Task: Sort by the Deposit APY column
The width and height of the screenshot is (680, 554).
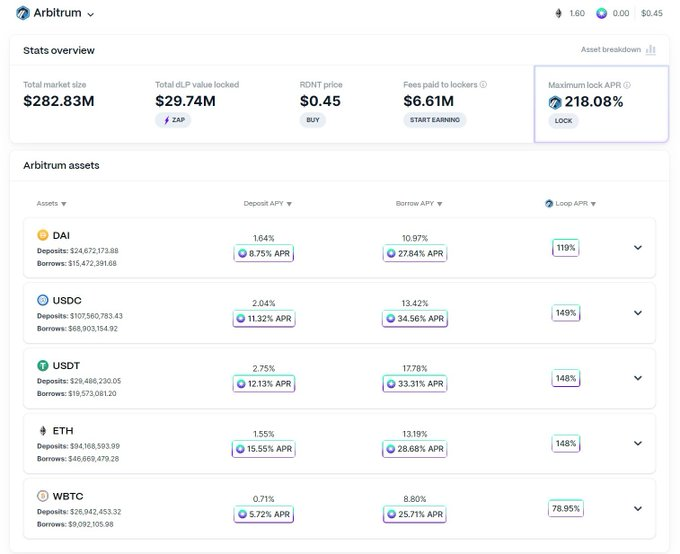Action: [x=268, y=203]
